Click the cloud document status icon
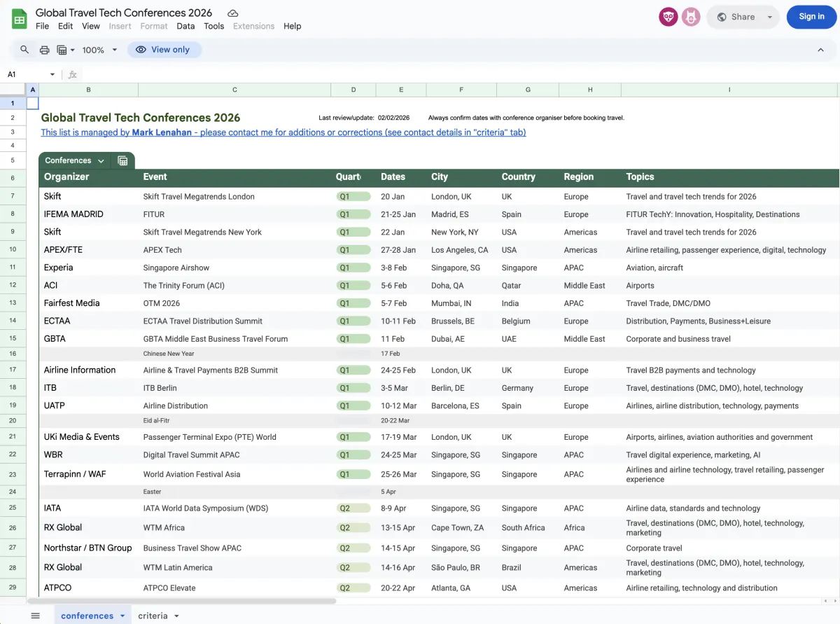The width and height of the screenshot is (840, 624). click(233, 13)
